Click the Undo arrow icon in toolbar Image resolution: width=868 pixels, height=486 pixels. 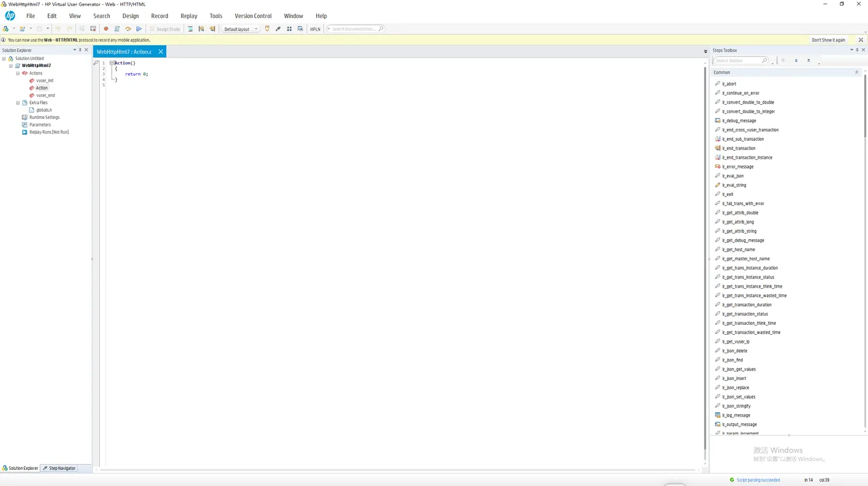click(x=58, y=29)
